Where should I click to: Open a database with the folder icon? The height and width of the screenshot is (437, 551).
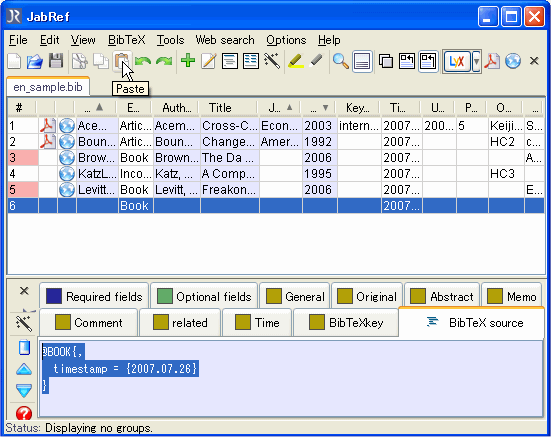[x=34, y=61]
